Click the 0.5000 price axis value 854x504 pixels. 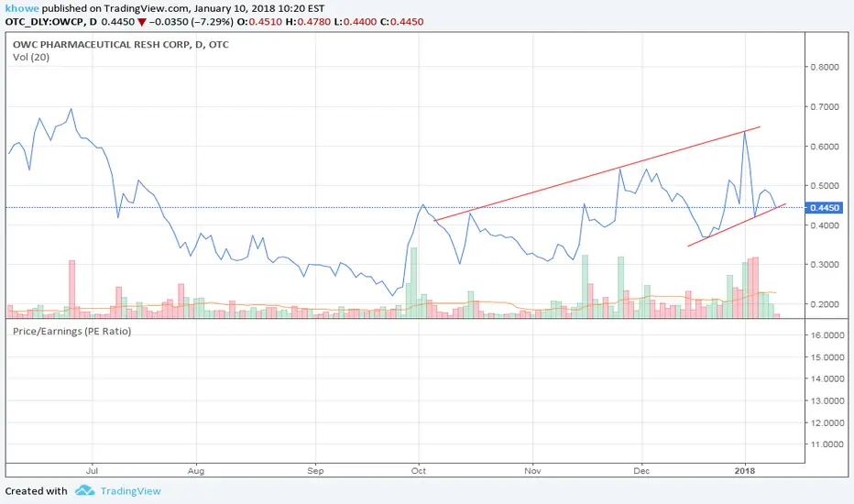coord(825,186)
